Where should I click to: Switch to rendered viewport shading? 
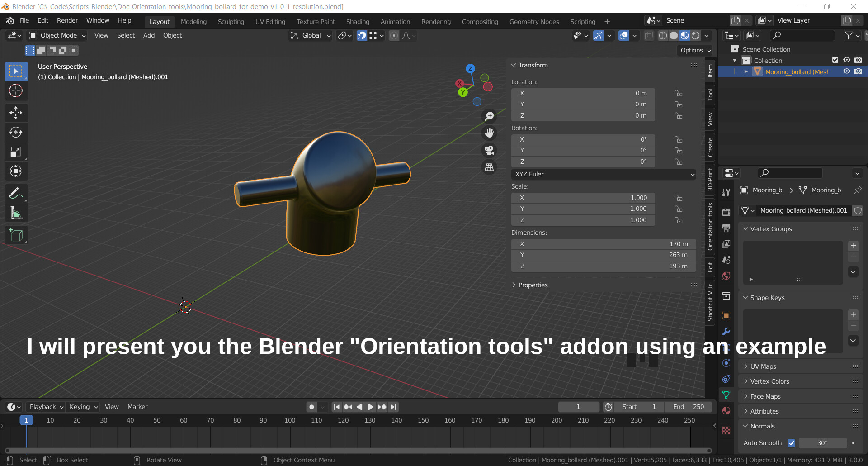coord(696,36)
